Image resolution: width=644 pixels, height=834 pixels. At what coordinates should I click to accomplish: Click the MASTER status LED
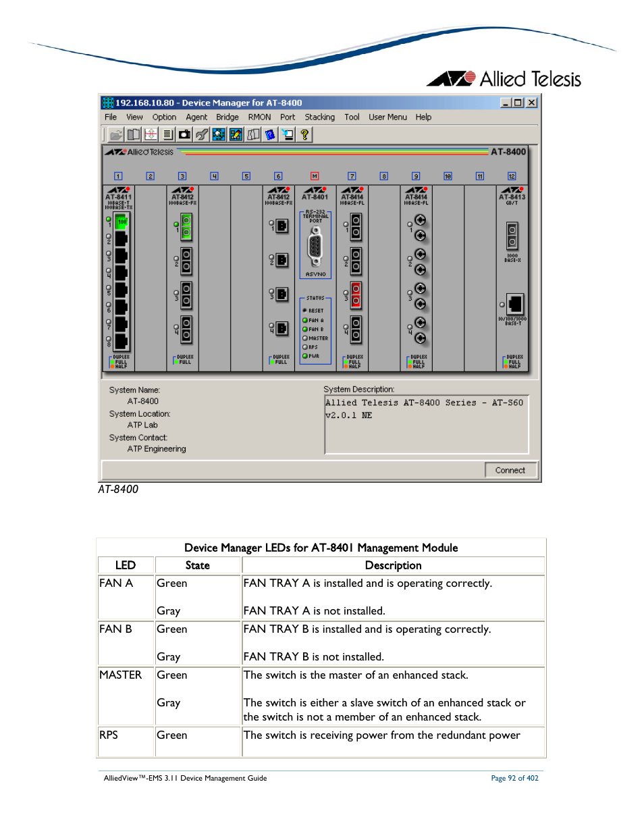click(305, 338)
